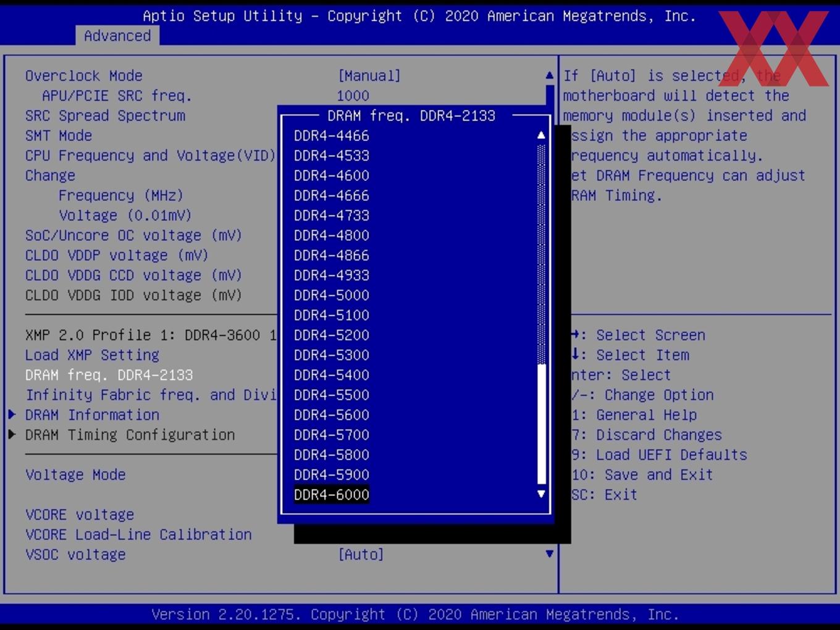Screen dimensions: 840x630
Task: Select APU/PCIE SRC freq. setting
Action: (x=117, y=96)
